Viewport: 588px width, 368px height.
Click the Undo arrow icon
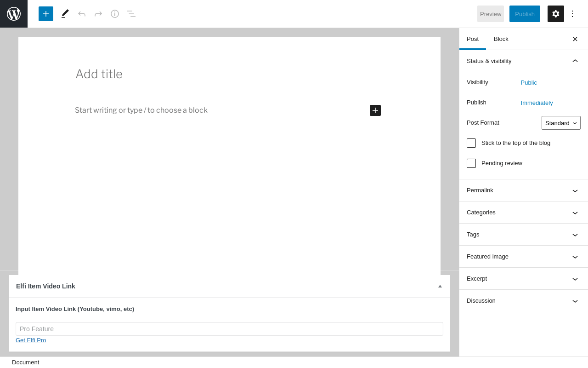point(82,14)
